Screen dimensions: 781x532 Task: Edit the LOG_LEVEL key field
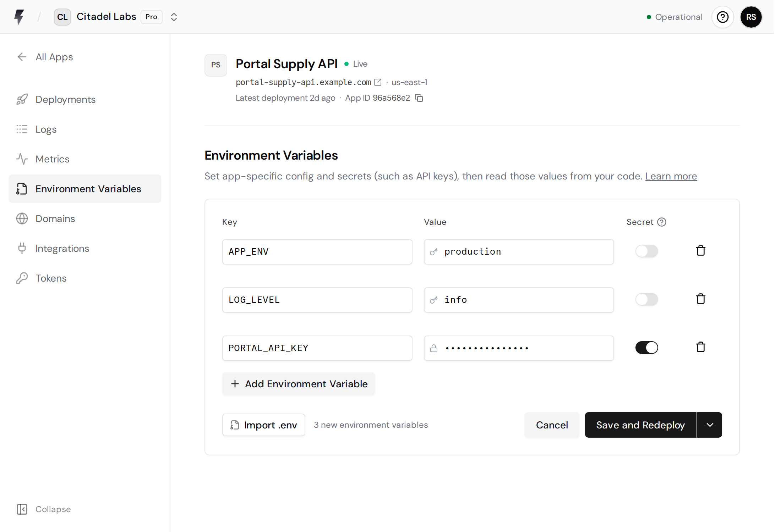pyautogui.click(x=317, y=300)
